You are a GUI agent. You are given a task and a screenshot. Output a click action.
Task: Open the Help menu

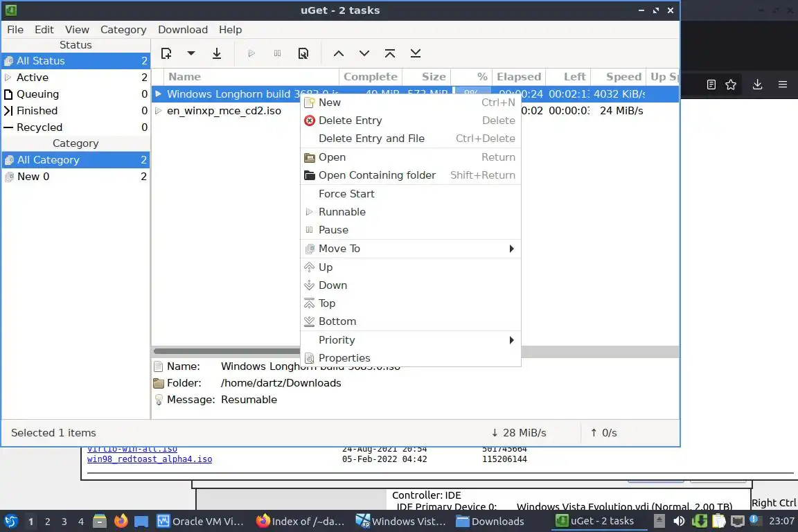[230, 30]
